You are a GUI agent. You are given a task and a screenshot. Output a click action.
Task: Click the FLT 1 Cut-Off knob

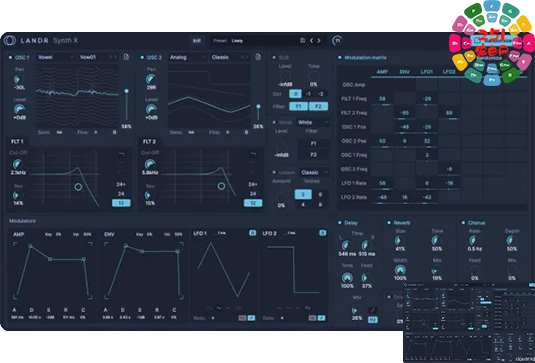(17, 164)
